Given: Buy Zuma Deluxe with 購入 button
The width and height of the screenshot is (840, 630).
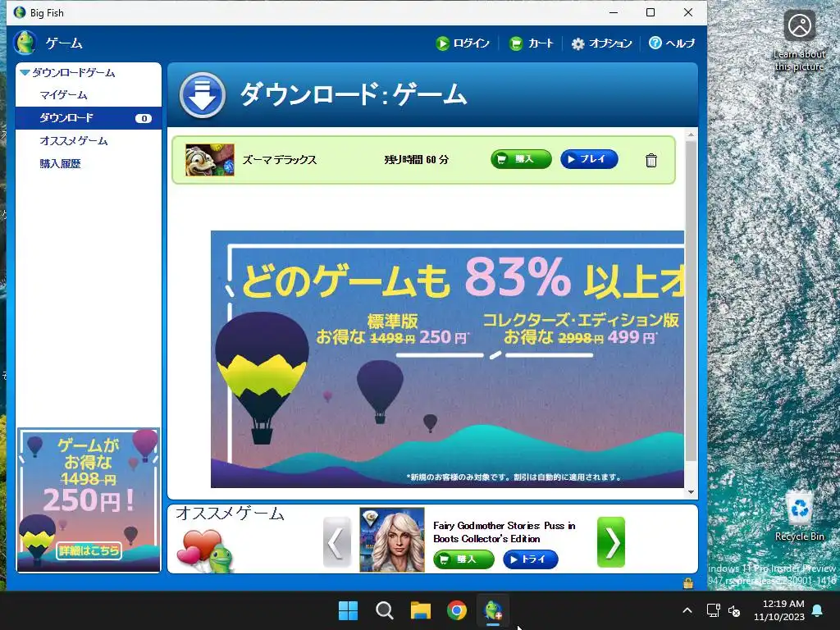Looking at the screenshot, I should [x=521, y=159].
